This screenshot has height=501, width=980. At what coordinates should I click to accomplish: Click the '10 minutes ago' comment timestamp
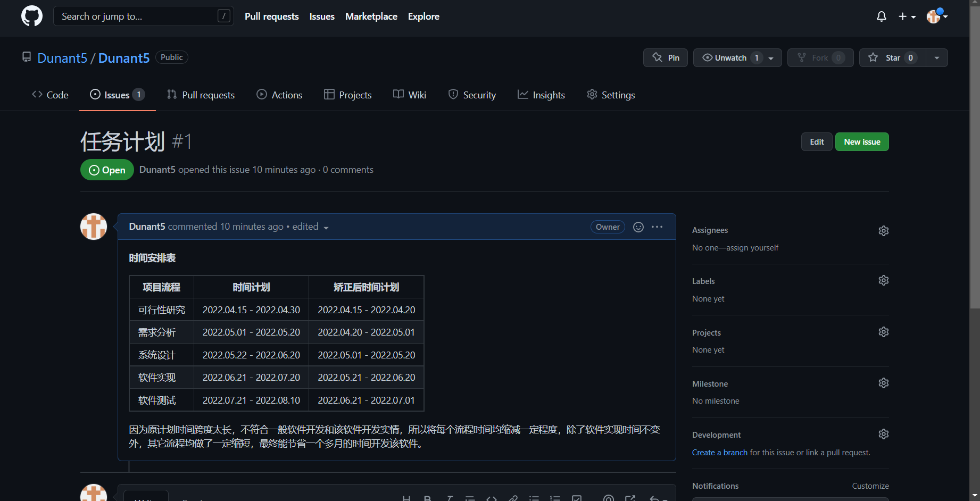[252, 227]
